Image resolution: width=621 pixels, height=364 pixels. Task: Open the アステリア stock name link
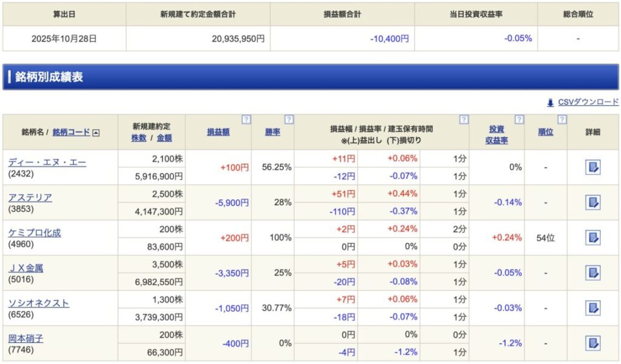click(x=30, y=197)
